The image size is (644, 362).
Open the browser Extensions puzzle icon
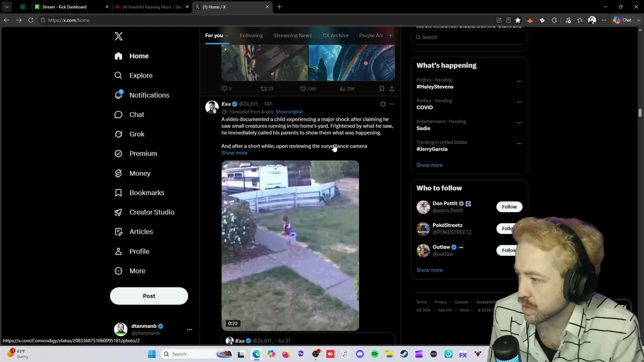(554, 20)
